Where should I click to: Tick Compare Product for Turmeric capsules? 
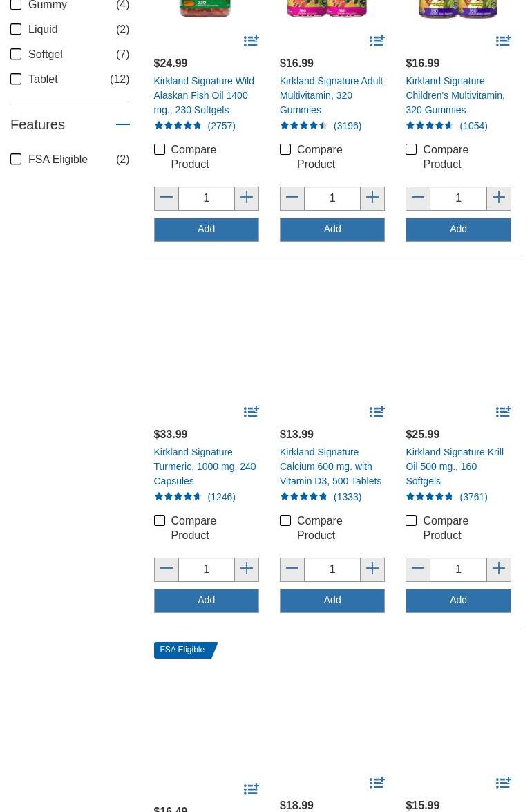160,520
